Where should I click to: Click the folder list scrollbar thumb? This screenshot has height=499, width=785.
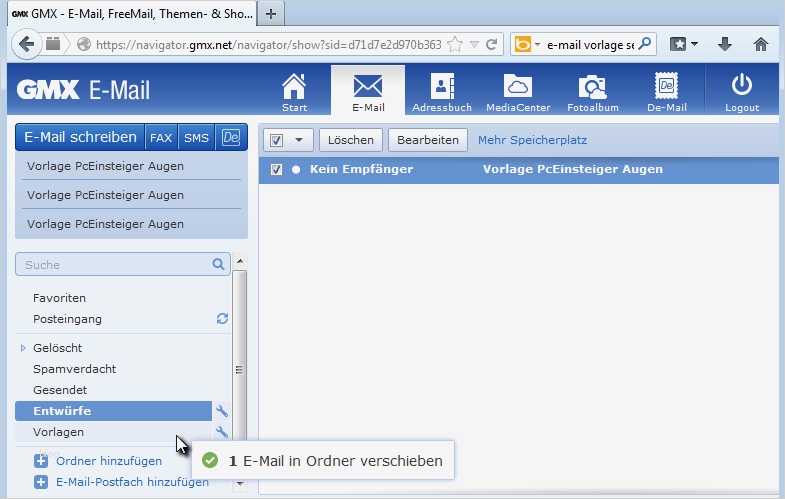click(239, 370)
